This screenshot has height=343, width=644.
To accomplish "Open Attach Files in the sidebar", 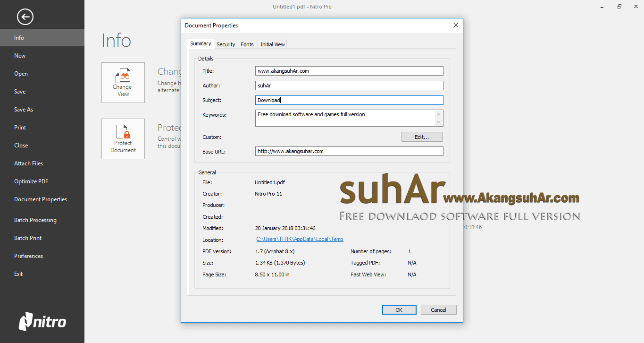I will pyautogui.click(x=42, y=163).
